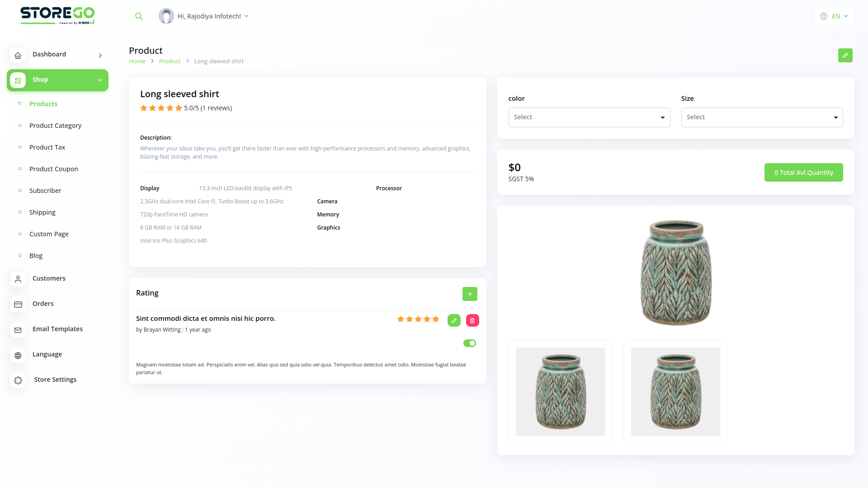This screenshot has width=868, height=488.
Task: Delete the Brayan Witting review
Action: click(472, 320)
